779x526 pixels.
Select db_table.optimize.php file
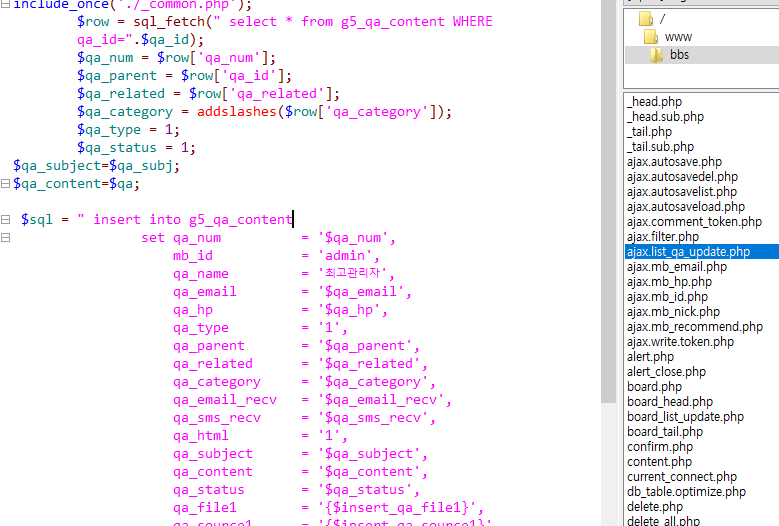(x=686, y=492)
